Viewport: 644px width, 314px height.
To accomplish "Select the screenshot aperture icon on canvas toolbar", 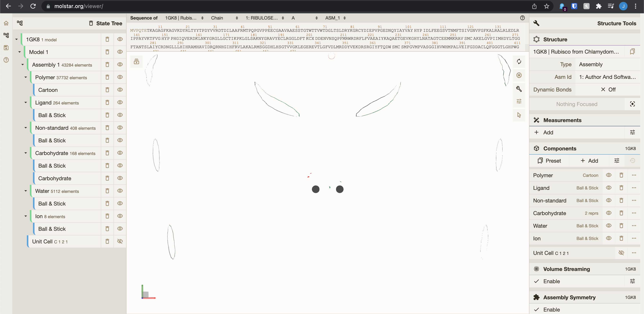I will (x=519, y=75).
